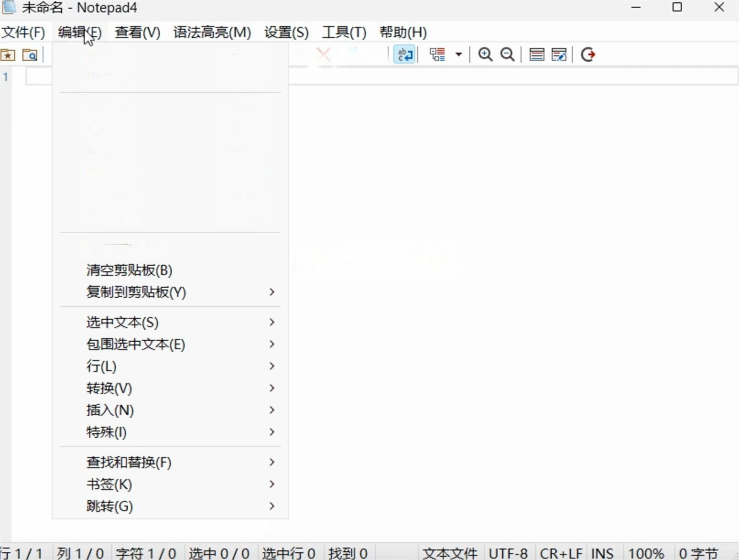This screenshot has width=739, height=560.
Task: Minimize the Notepad4 window
Action: pyautogui.click(x=636, y=7)
